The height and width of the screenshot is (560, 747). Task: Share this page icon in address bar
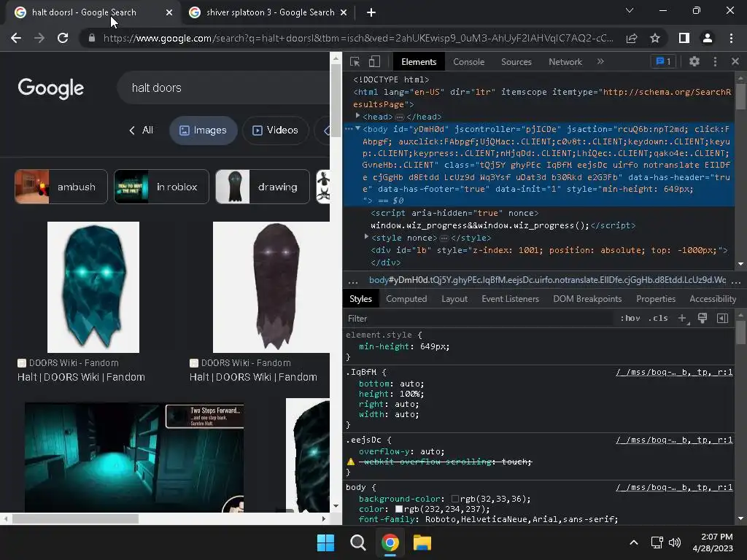pos(632,38)
